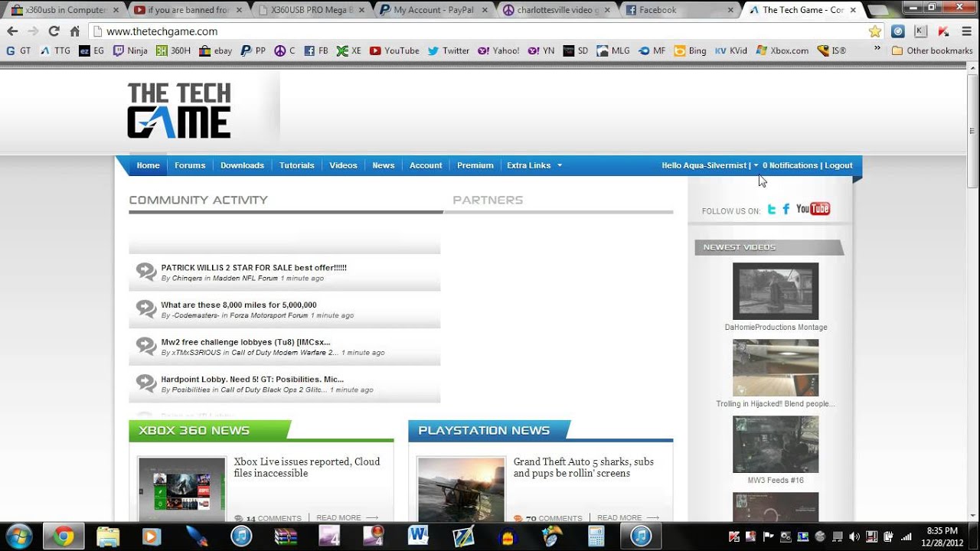The image size is (980, 551).
Task: Open the 360H bookmark
Action: (173, 51)
